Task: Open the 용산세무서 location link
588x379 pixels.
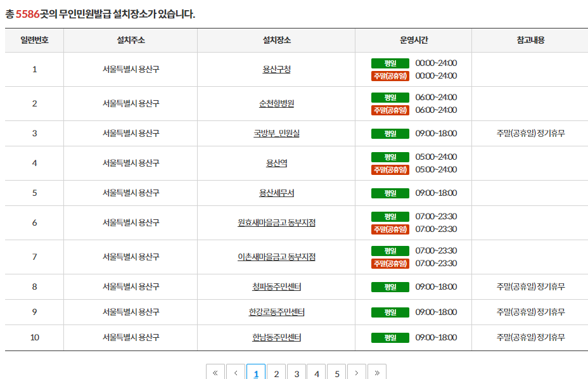Action: pyautogui.click(x=276, y=193)
